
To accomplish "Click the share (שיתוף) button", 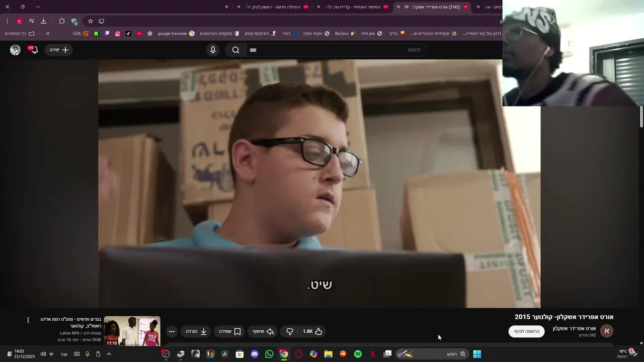I will (264, 331).
